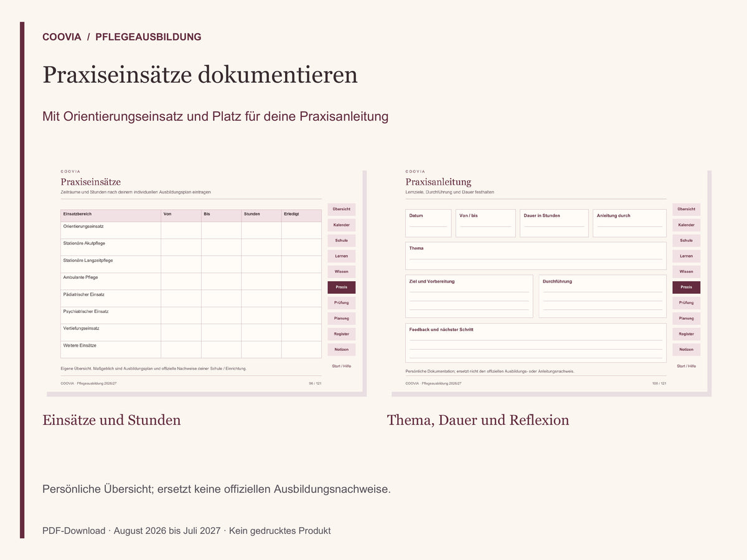Screen dimensions: 747x560
Task: Click the caption Thema, Dauer und Reflexion
Action: point(478,420)
